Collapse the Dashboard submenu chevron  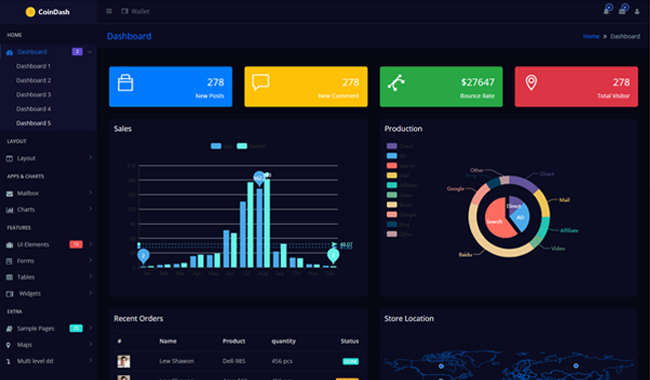pyautogui.click(x=90, y=52)
